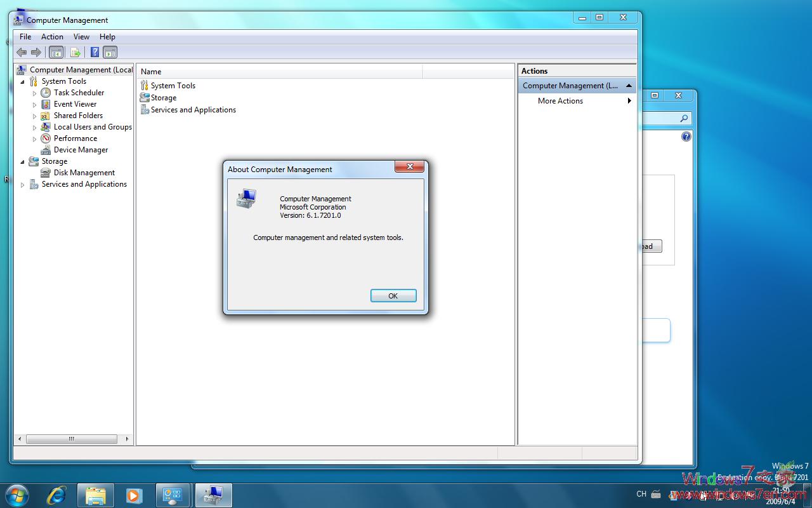This screenshot has height=508, width=812.
Task: Click the Computer Management root node icon
Action: pyautogui.click(x=22, y=70)
